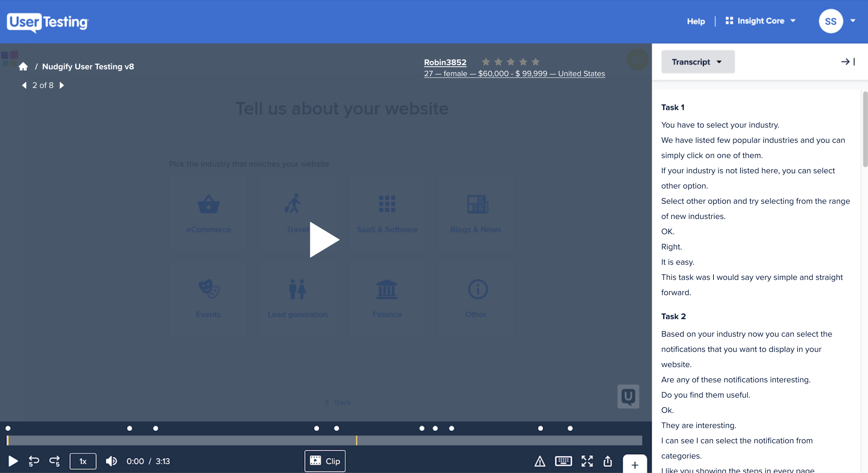Image resolution: width=868 pixels, height=473 pixels.
Task: Click the yellow task marker on progress bar
Action: click(x=356, y=441)
